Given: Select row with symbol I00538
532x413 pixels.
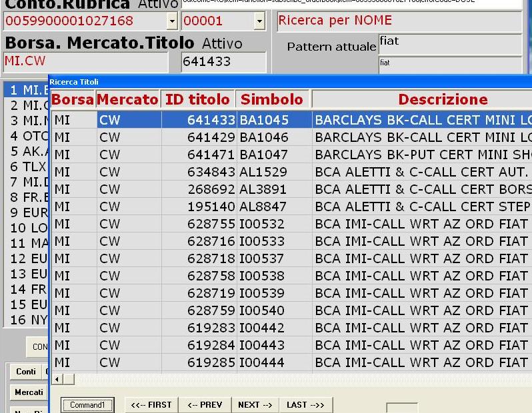Looking at the screenshot, I should (x=291, y=276).
